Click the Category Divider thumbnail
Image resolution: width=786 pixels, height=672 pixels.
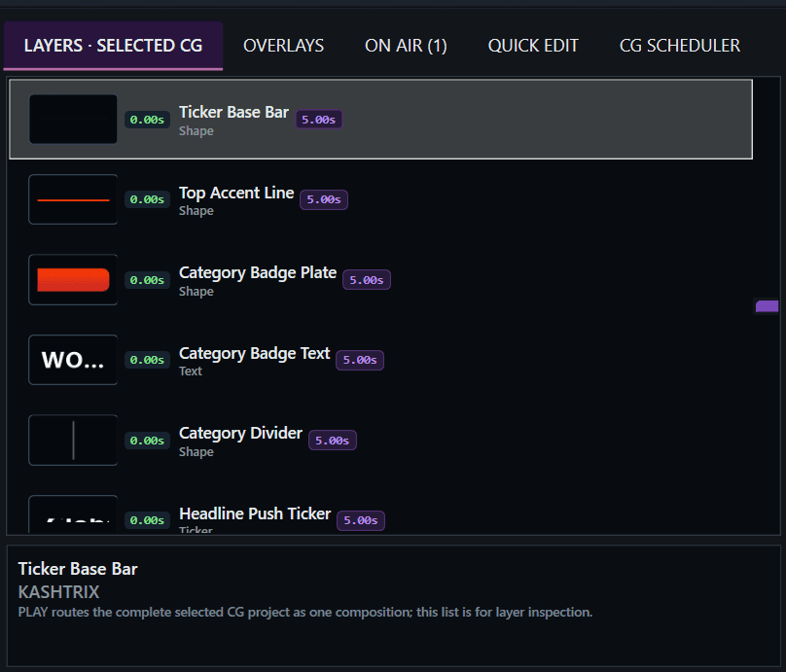(x=73, y=440)
